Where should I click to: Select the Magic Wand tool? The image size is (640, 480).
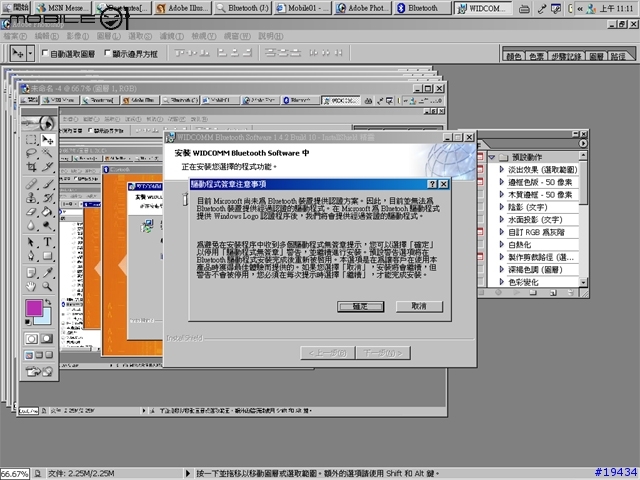(x=48, y=153)
